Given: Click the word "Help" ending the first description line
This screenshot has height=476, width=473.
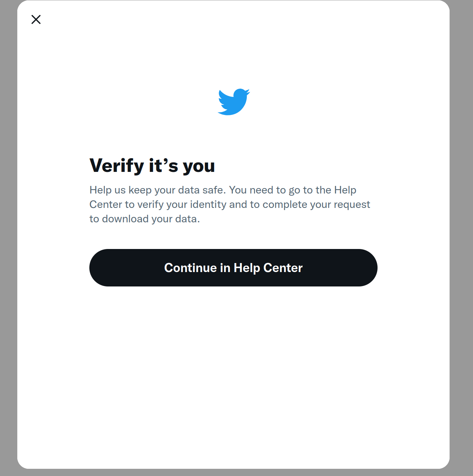Looking at the screenshot, I should (x=345, y=190).
